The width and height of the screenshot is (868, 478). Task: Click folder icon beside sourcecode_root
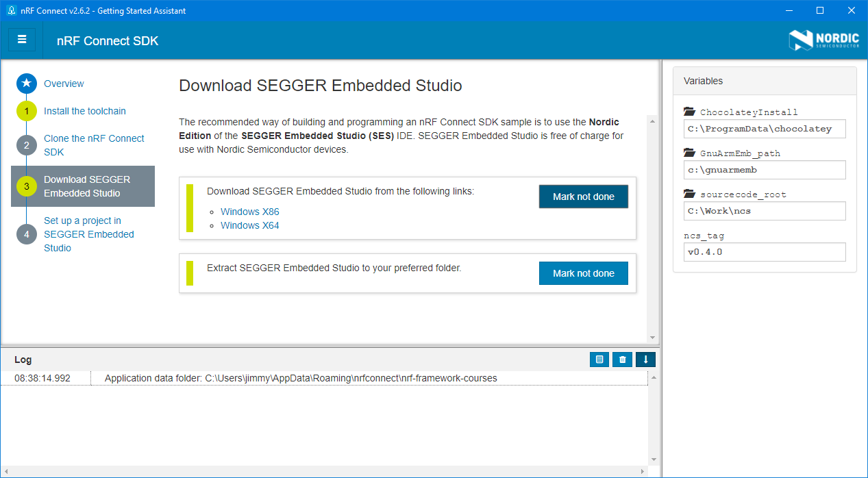(x=689, y=194)
